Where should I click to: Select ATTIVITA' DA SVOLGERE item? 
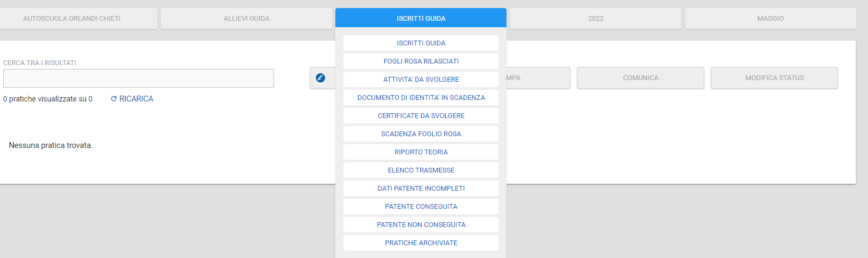(421, 80)
